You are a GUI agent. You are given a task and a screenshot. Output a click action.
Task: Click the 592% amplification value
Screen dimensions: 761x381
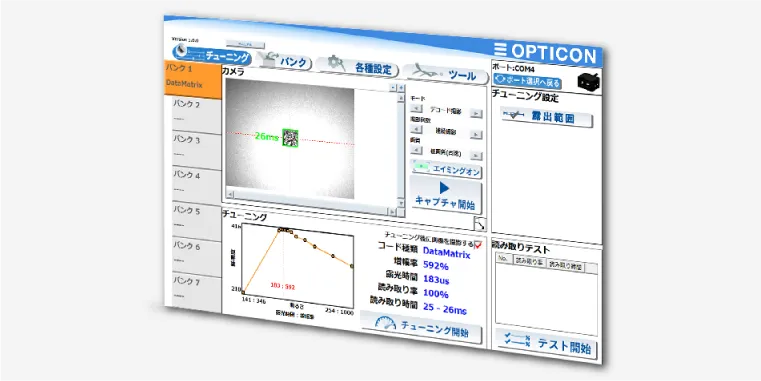[x=436, y=265]
